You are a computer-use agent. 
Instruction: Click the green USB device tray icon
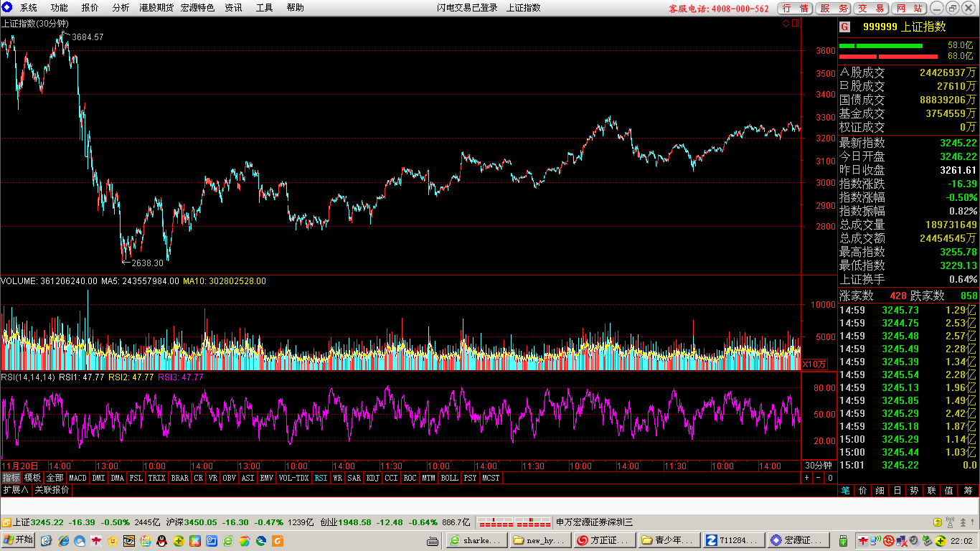pyautogui.click(x=844, y=540)
